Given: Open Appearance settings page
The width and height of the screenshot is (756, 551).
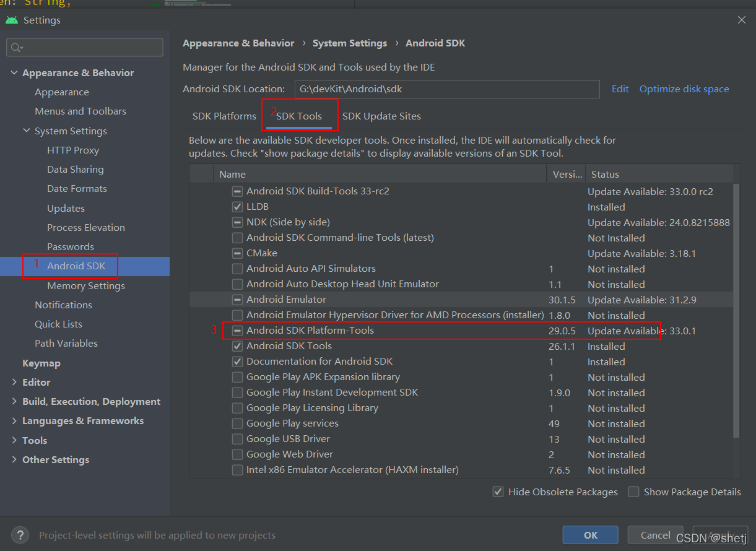Looking at the screenshot, I should (x=62, y=92).
